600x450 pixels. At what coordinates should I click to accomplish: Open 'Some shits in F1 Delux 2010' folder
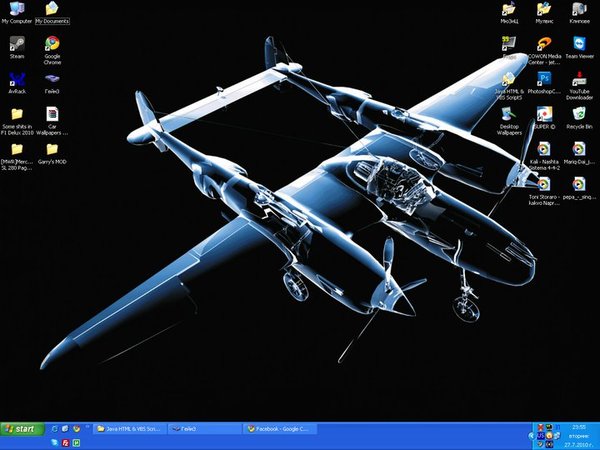click(17, 121)
